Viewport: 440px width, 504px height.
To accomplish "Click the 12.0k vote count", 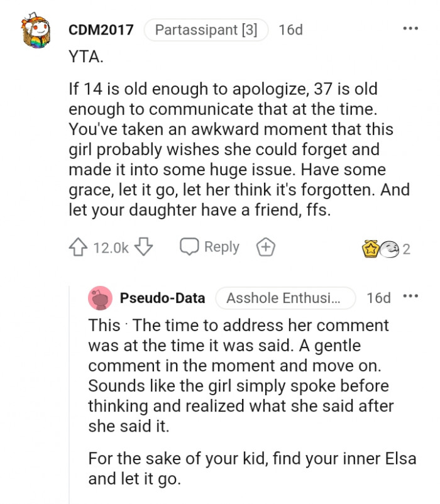I will [x=111, y=248].
